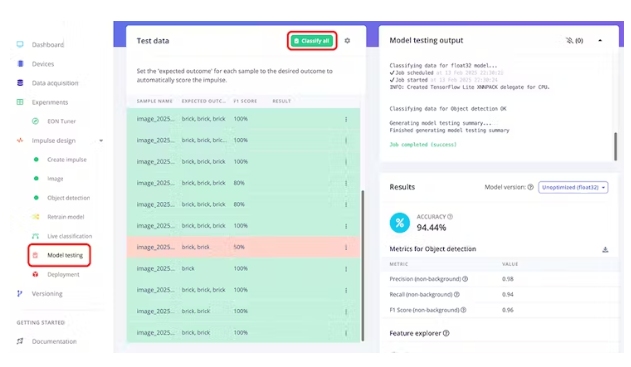Open help icon next to Feature explorer
Screen dimensions: 631x367
(446, 333)
